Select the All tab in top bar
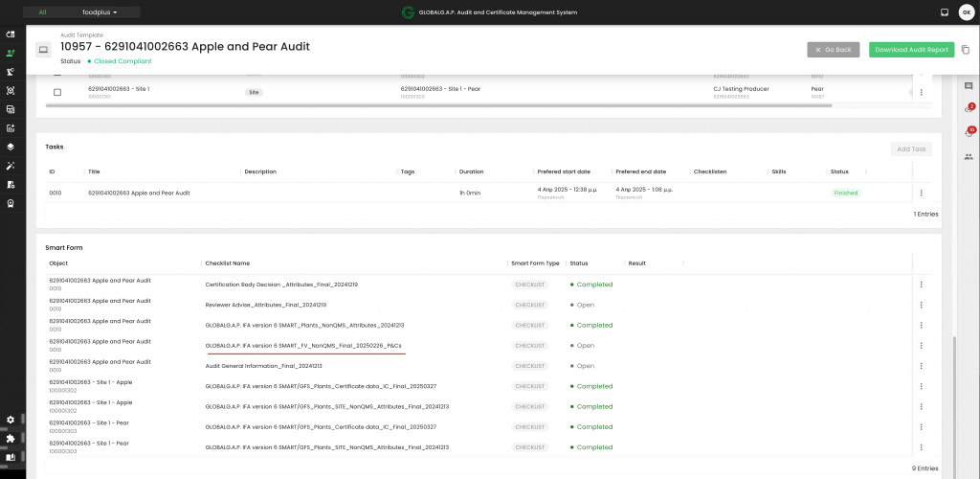 [x=42, y=12]
